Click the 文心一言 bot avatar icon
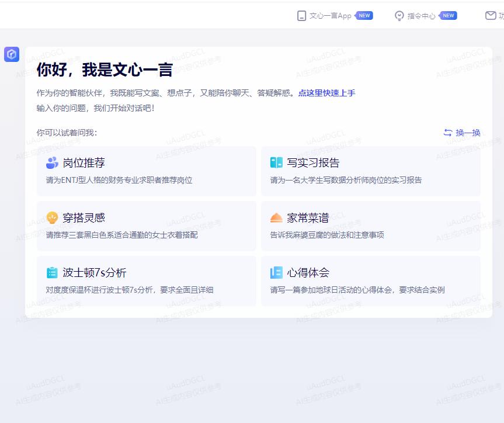 (x=12, y=54)
